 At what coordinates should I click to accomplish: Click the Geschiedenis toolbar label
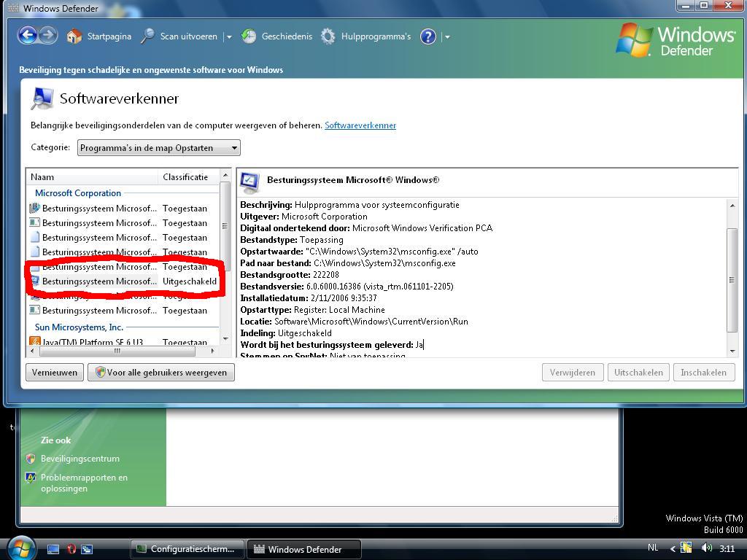[287, 36]
